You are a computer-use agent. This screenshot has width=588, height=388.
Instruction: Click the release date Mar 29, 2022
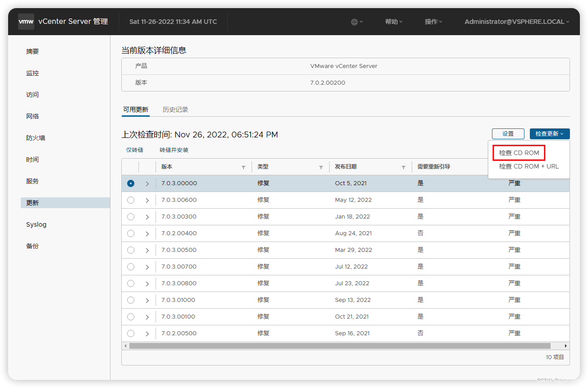click(x=353, y=250)
